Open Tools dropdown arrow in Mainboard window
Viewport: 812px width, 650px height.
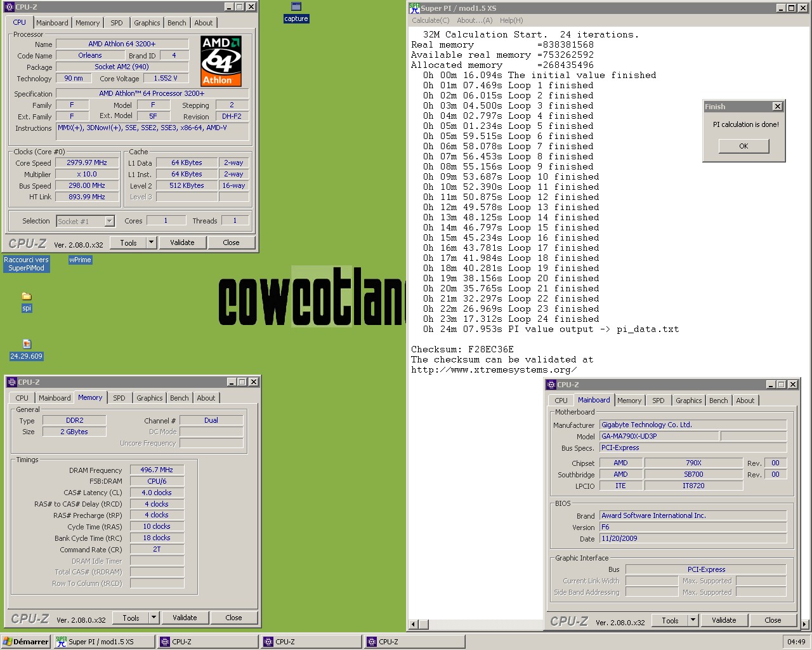tap(693, 620)
